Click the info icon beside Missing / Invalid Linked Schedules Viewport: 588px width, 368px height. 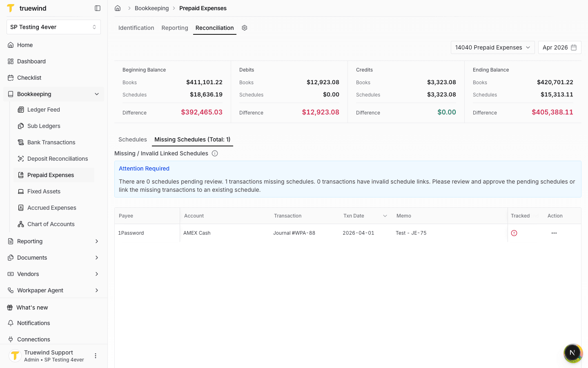point(215,153)
